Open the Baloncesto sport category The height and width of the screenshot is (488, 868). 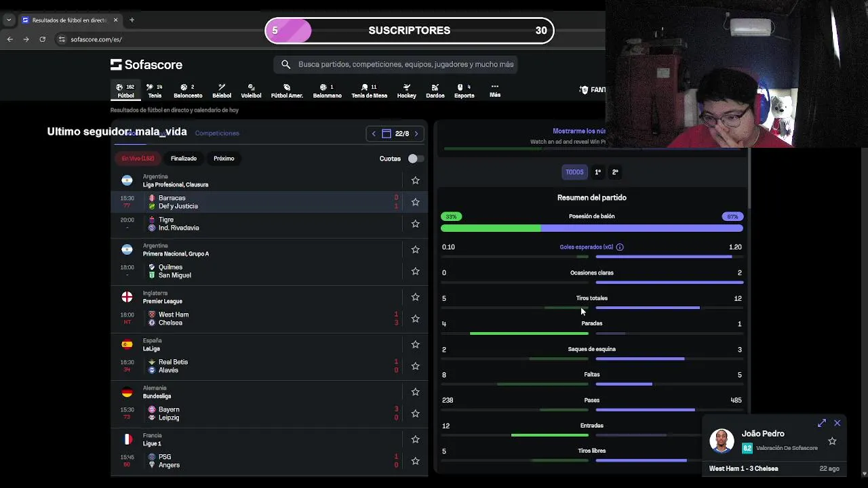click(188, 91)
